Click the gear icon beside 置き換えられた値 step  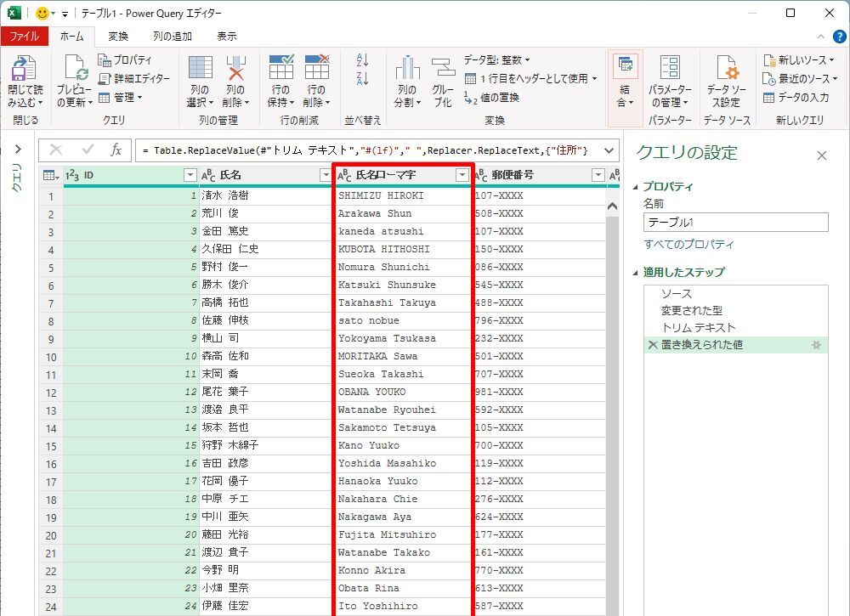coord(816,345)
